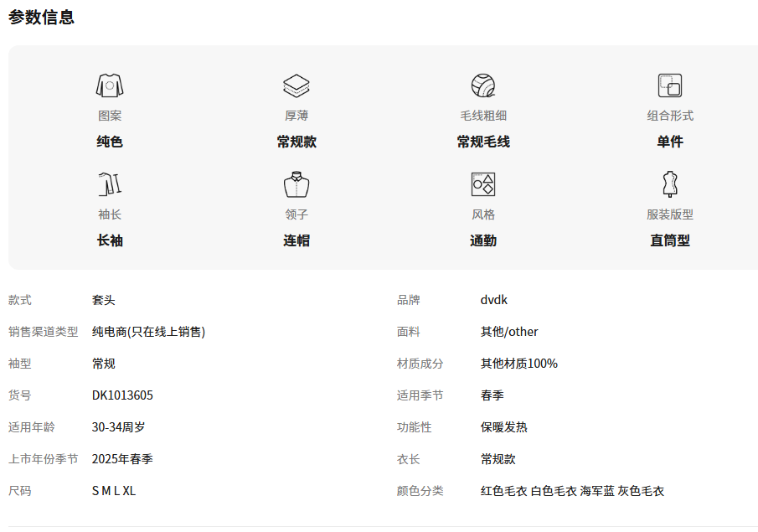Click the 连帽 collar value

[296, 240]
